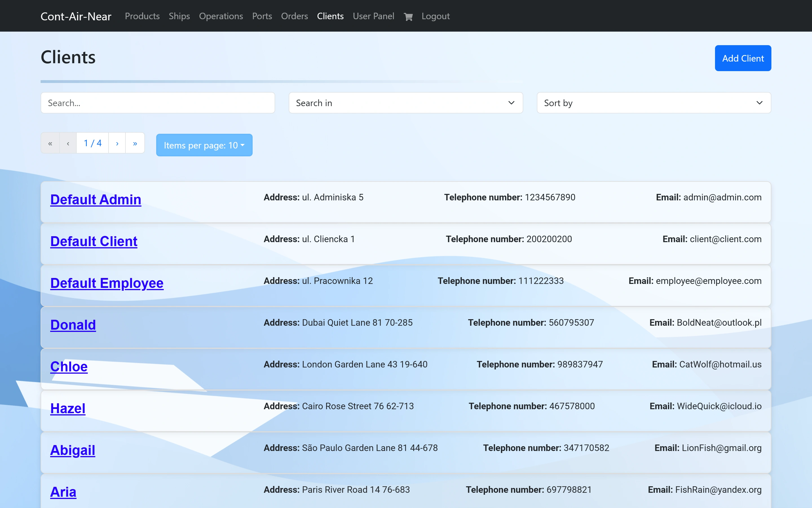Viewport: 812px width, 508px height.
Task: Click the Add Client button
Action: tap(743, 58)
